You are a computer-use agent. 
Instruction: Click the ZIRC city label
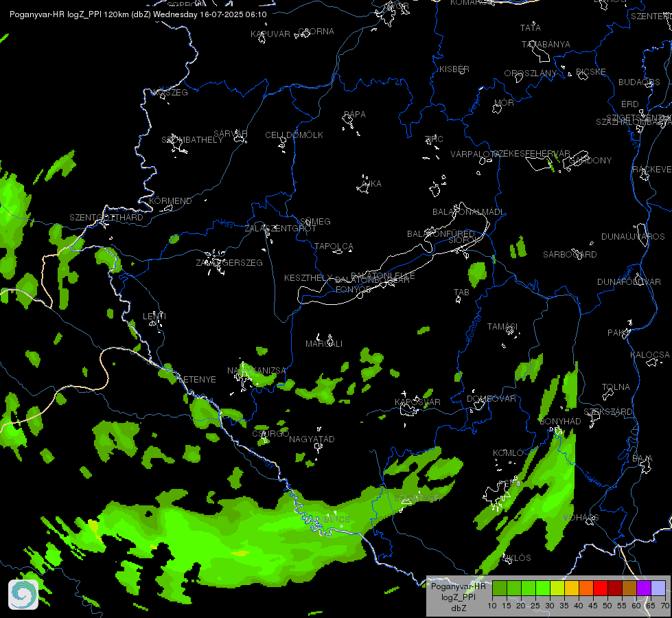pyautogui.click(x=434, y=139)
